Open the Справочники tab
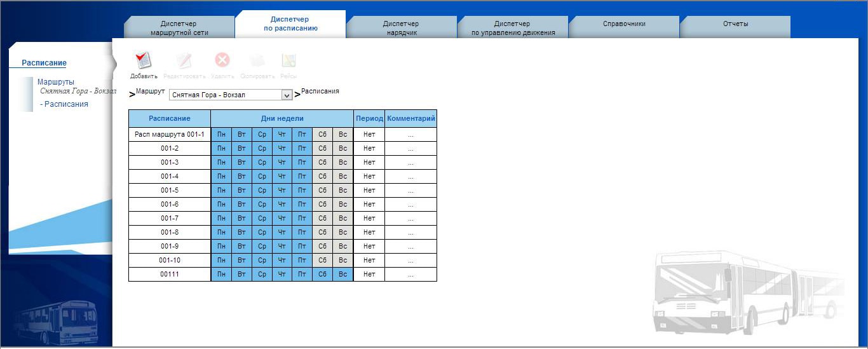 [x=624, y=24]
